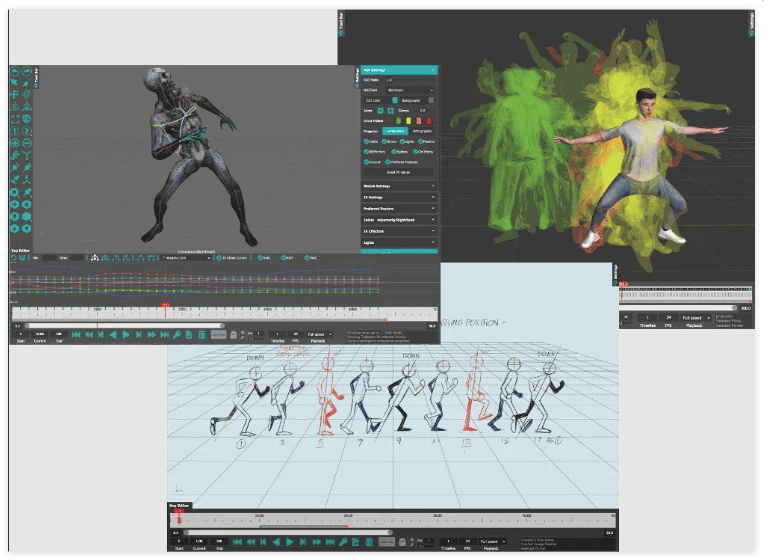Pick the green ghost palette swatch
Viewport: 764px width, 560px height.
[399, 121]
